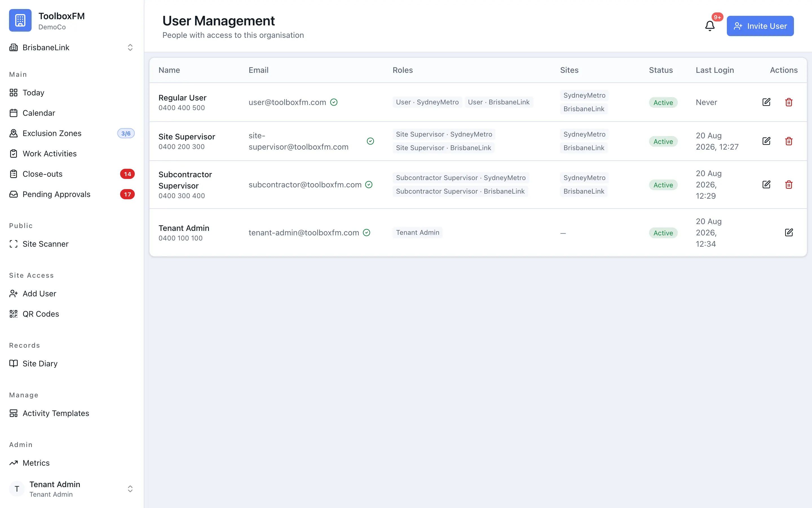This screenshot has height=508, width=812.
Task: Click the Activity Templates layout icon
Action: (x=14, y=413)
